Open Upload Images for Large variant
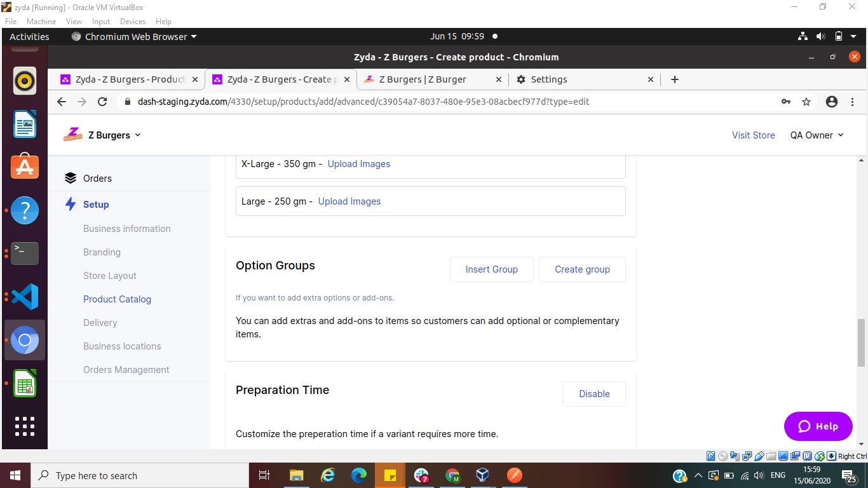Viewport: 868px width, 488px height. (349, 201)
